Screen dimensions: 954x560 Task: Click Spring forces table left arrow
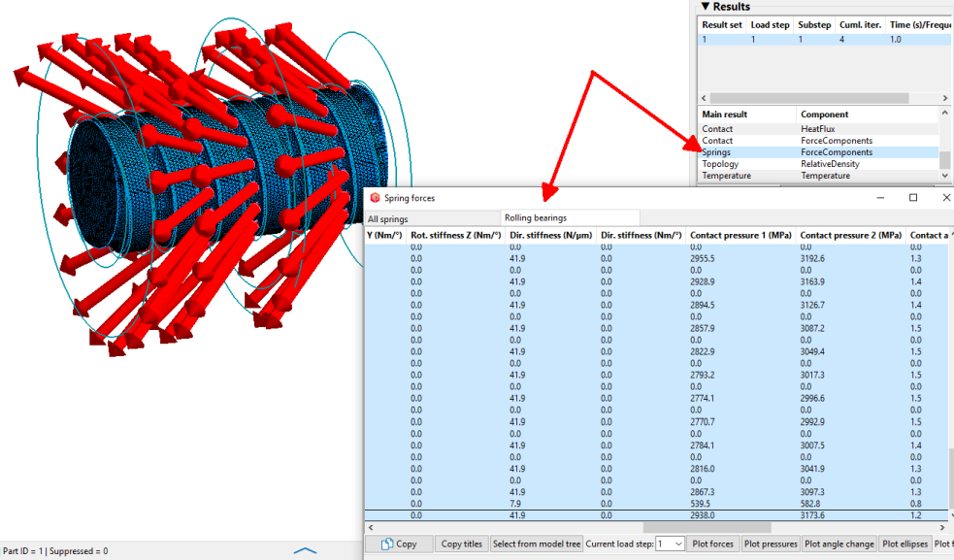click(x=371, y=527)
